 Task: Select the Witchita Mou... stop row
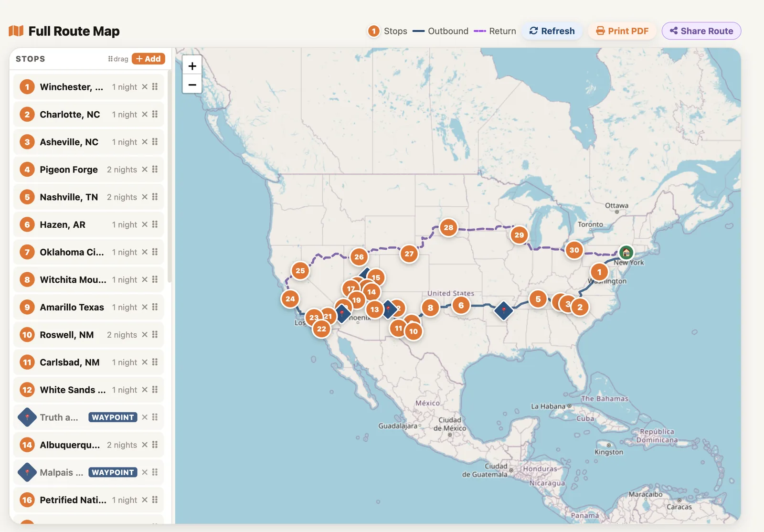(89, 280)
